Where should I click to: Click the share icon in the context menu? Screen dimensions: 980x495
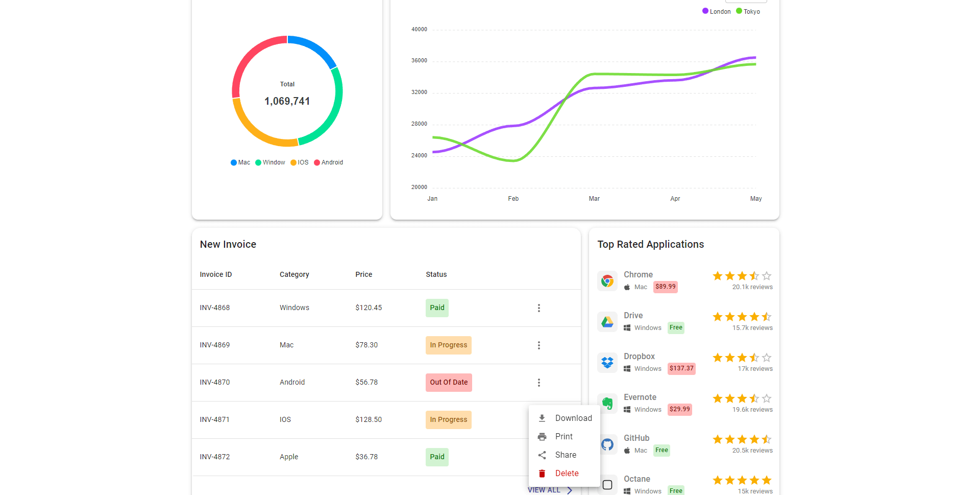pos(542,455)
